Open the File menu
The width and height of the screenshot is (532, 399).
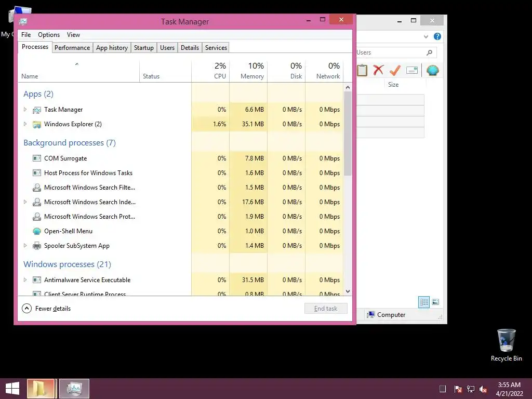point(26,35)
